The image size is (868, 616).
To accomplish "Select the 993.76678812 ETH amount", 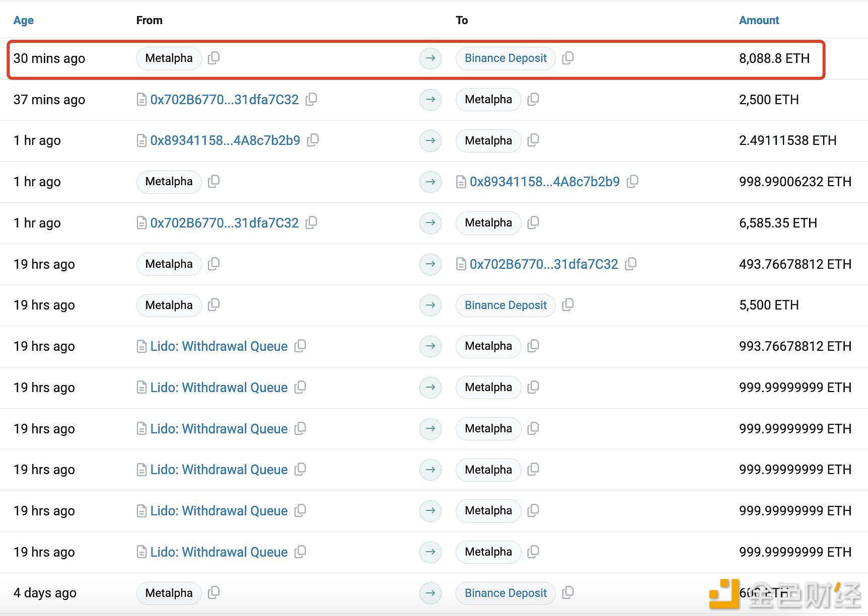I will [x=795, y=346].
